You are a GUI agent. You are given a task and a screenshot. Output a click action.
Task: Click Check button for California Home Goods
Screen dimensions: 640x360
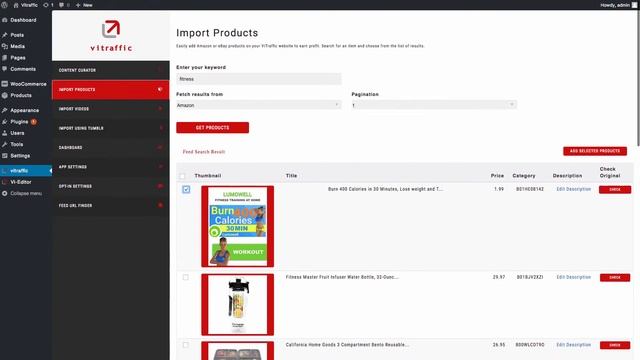(x=615, y=345)
